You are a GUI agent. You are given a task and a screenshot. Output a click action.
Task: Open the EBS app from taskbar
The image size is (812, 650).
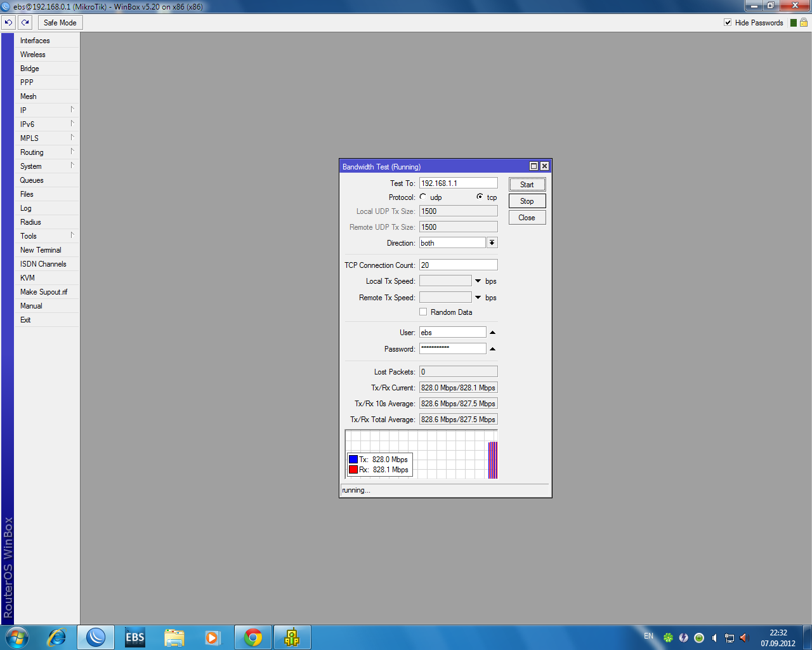135,637
